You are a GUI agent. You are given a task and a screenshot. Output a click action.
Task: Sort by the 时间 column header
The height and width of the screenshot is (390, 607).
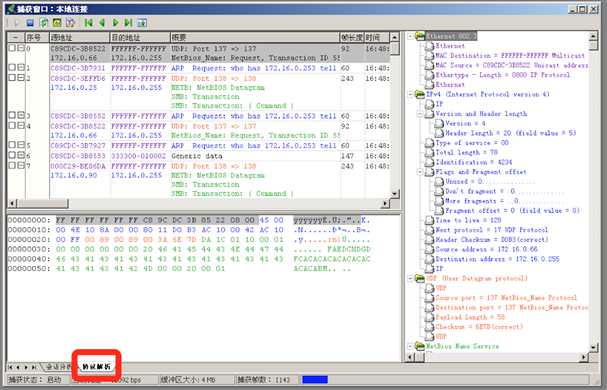click(x=377, y=38)
